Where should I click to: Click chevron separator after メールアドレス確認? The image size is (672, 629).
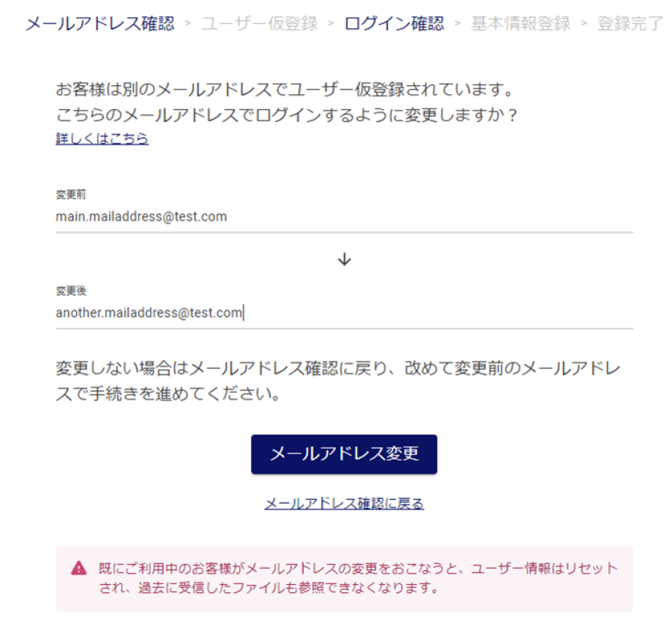tap(187, 23)
